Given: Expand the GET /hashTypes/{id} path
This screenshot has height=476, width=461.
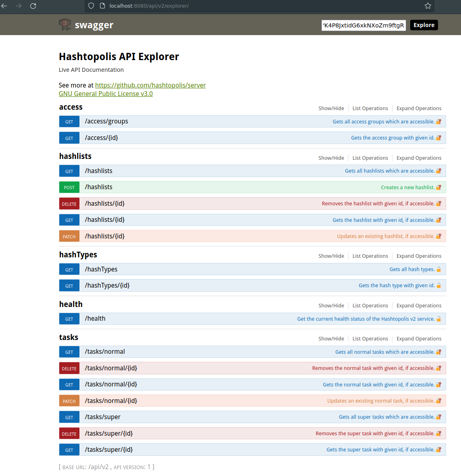Looking at the screenshot, I should click(107, 285).
